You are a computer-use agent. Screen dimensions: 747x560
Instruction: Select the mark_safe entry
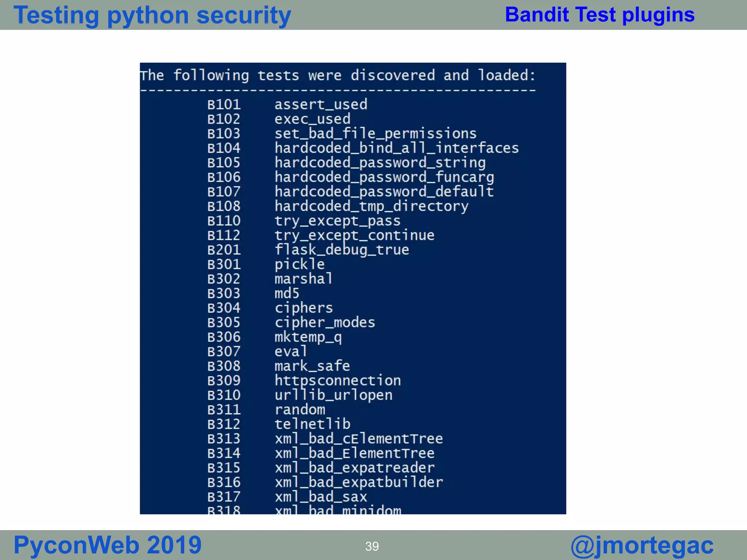[x=313, y=366]
